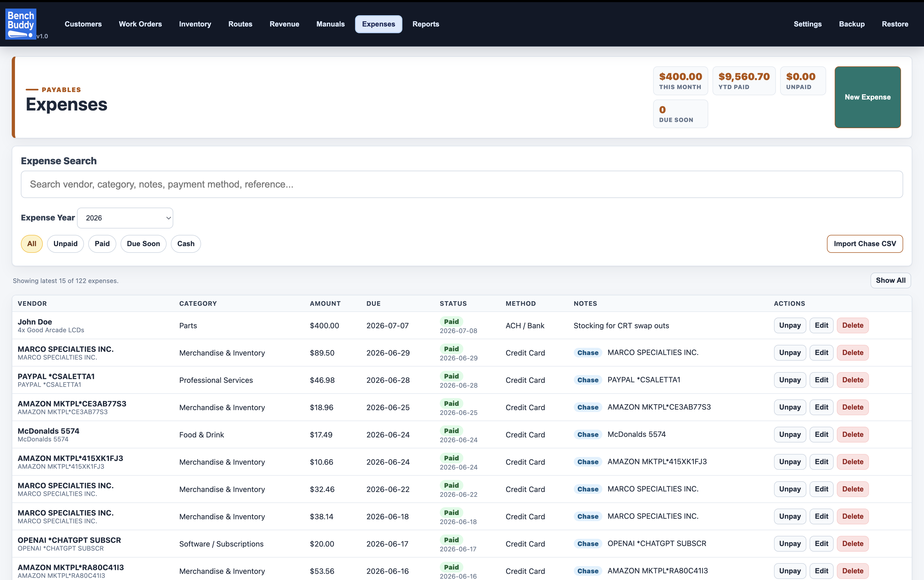Viewport: 924px width, 580px height.
Task: Open Settings in the top bar
Action: tap(807, 24)
